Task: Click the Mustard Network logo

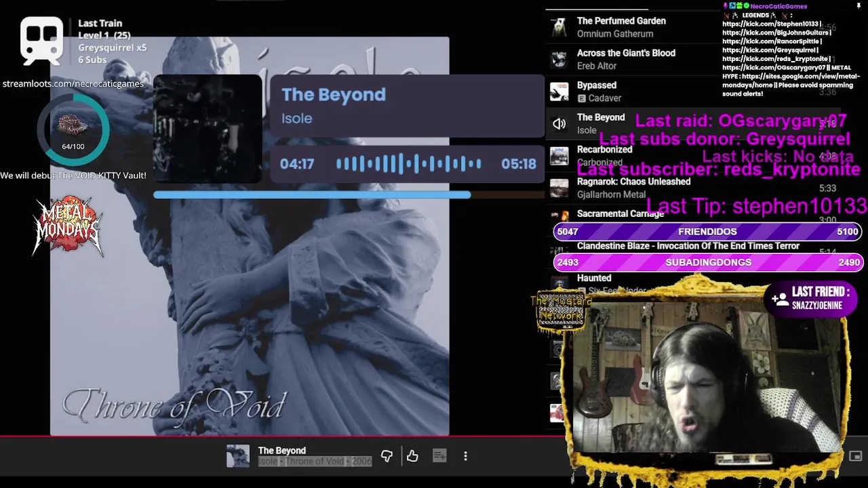Action: [x=560, y=311]
